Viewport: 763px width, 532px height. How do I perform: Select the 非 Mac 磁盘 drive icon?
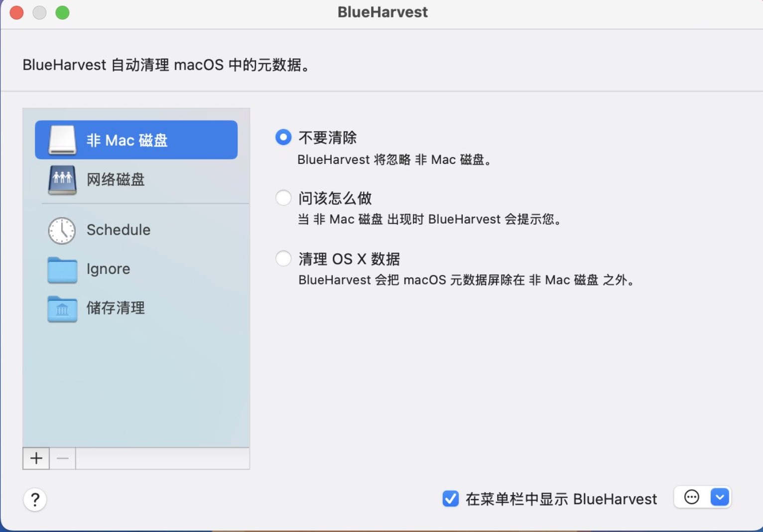point(62,140)
